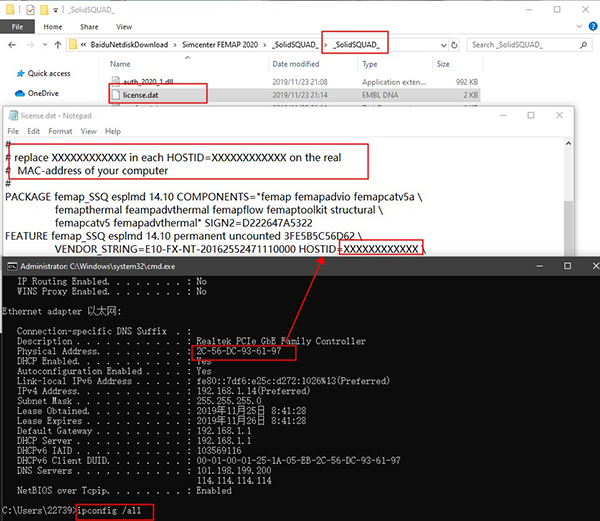This screenshot has width=600, height=521.
Task: Open the Format menu in Notepad
Action: click(x=60, y=131)
